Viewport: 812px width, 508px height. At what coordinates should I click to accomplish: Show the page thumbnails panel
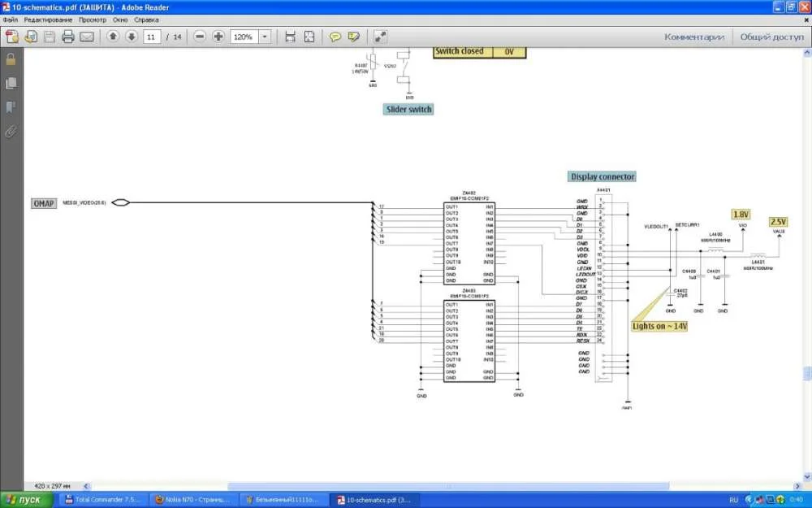(x=11, y=83)
